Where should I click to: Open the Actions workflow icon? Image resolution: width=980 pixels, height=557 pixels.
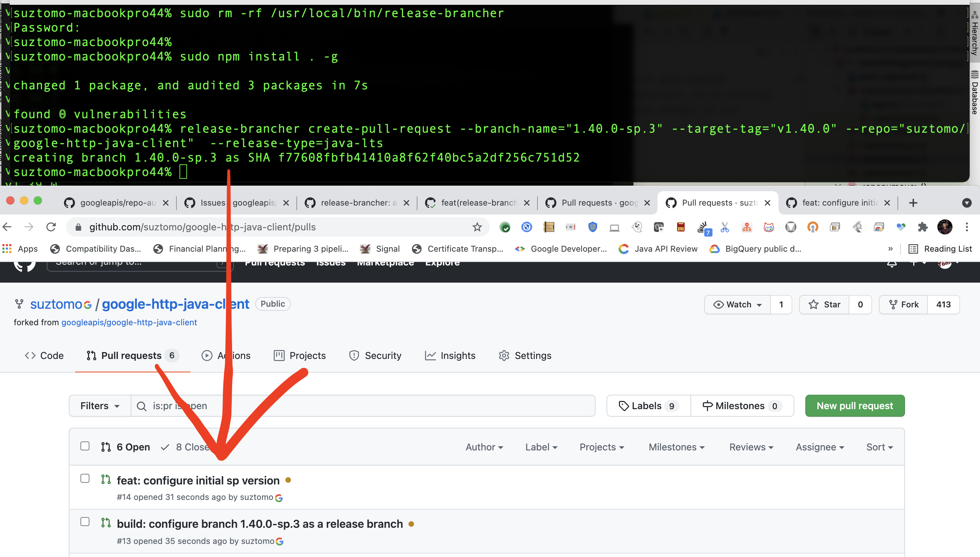pyautogui.click(x=207, y=356)
